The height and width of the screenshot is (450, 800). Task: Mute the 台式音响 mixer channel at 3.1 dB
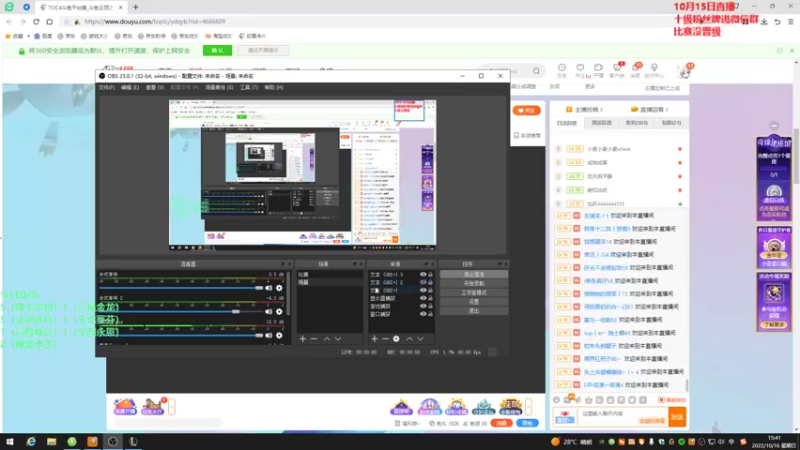point(269,288)
